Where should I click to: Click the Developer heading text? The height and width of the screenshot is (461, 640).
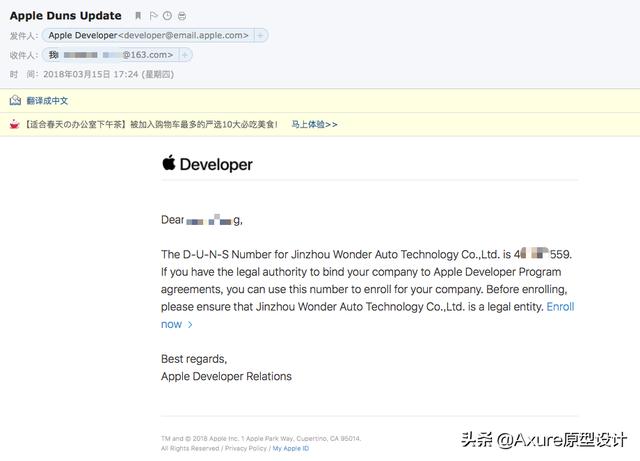pos(216,165)
